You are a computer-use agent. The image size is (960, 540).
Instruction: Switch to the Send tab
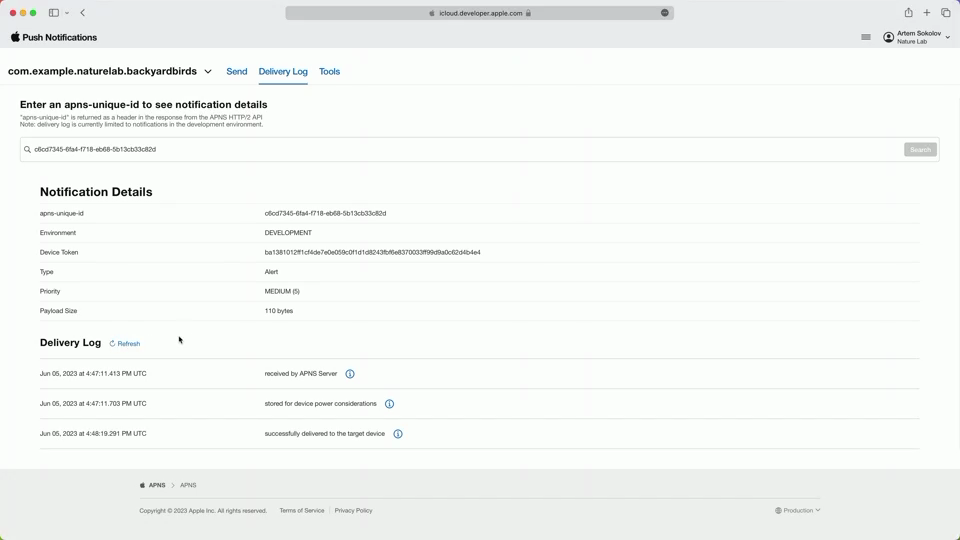(237, 72)
